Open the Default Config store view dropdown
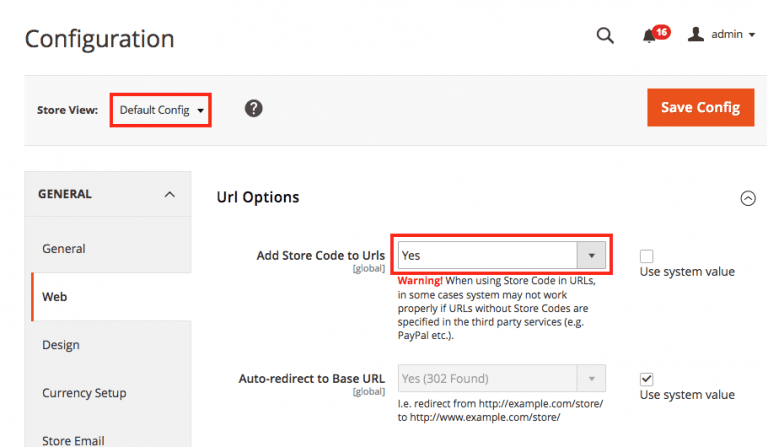The height and width of the screenshot is (447, 768). (161, 109)
